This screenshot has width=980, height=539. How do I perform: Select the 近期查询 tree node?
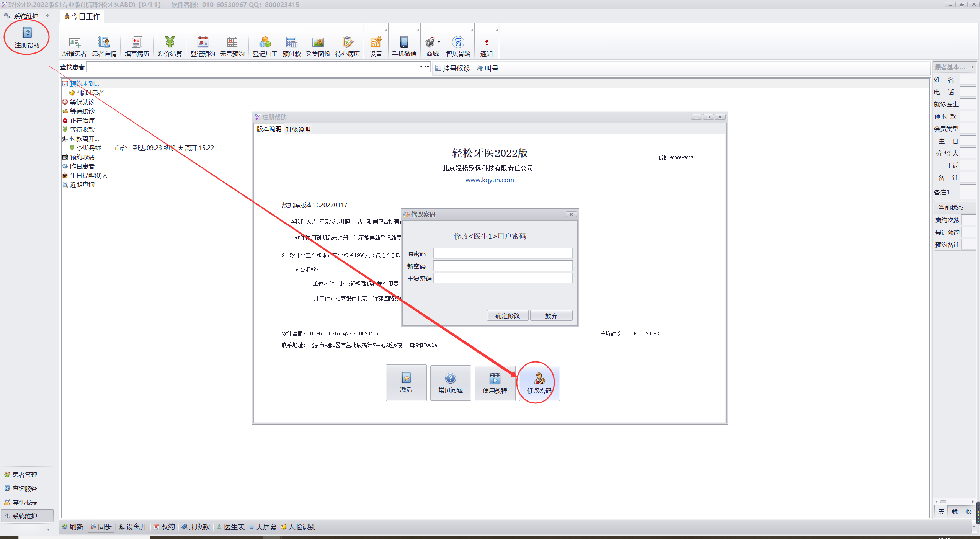click(82, 185)
